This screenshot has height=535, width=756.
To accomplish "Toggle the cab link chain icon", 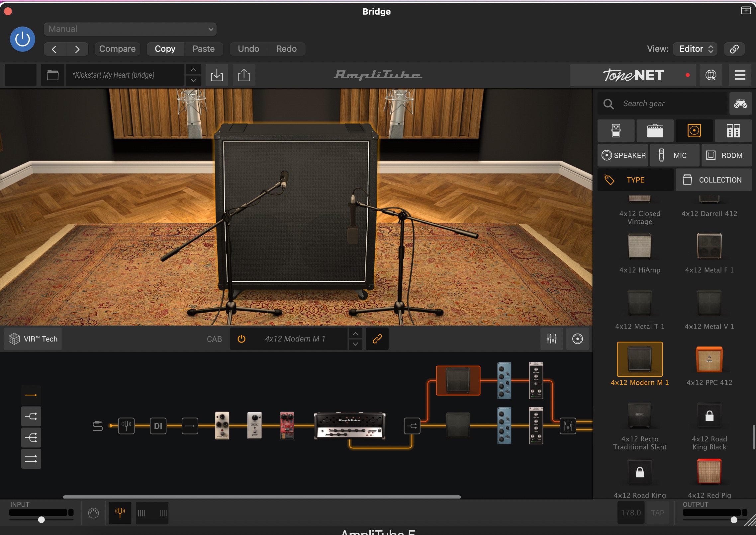I will pyautogui.click(x=377, y=339).
